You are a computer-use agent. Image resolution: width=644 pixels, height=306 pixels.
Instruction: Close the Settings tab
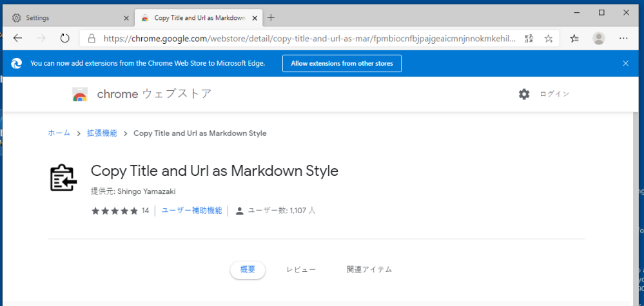(126, 18)
